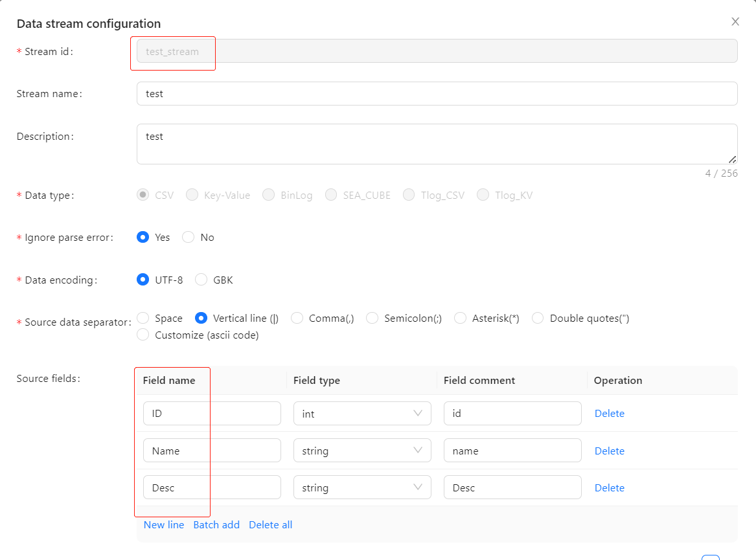Click into the Description text area

(x=437, y=144)
